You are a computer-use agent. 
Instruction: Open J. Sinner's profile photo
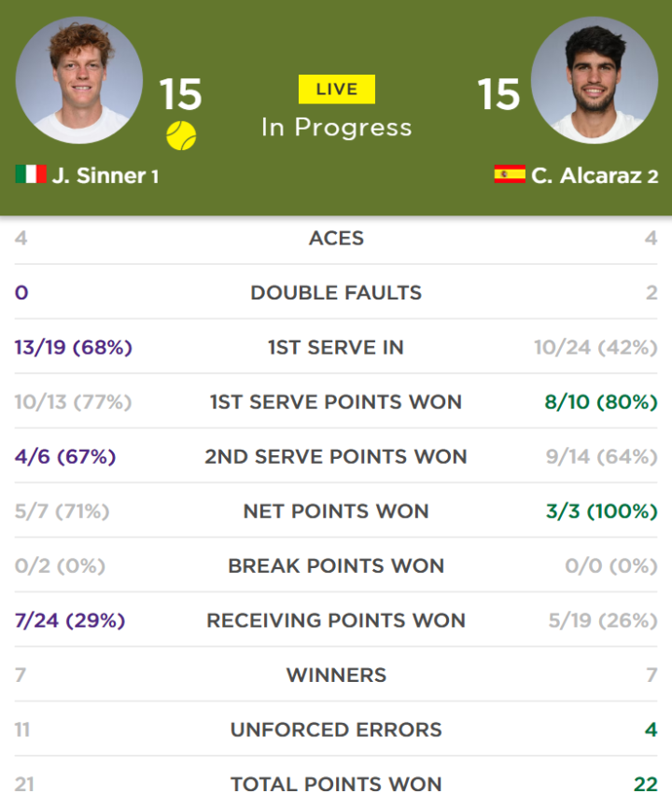click(79, 80)
